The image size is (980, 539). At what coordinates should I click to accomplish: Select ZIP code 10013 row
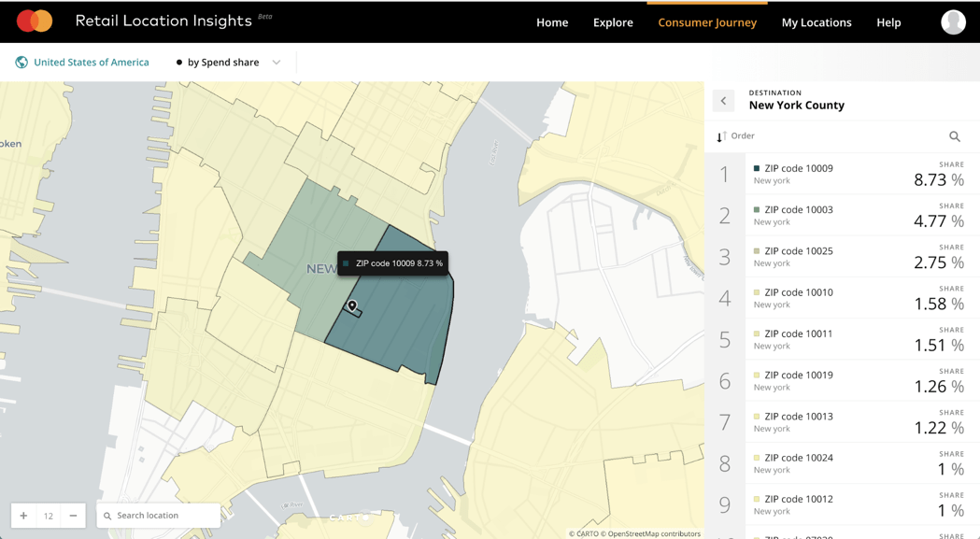[842, 421]
